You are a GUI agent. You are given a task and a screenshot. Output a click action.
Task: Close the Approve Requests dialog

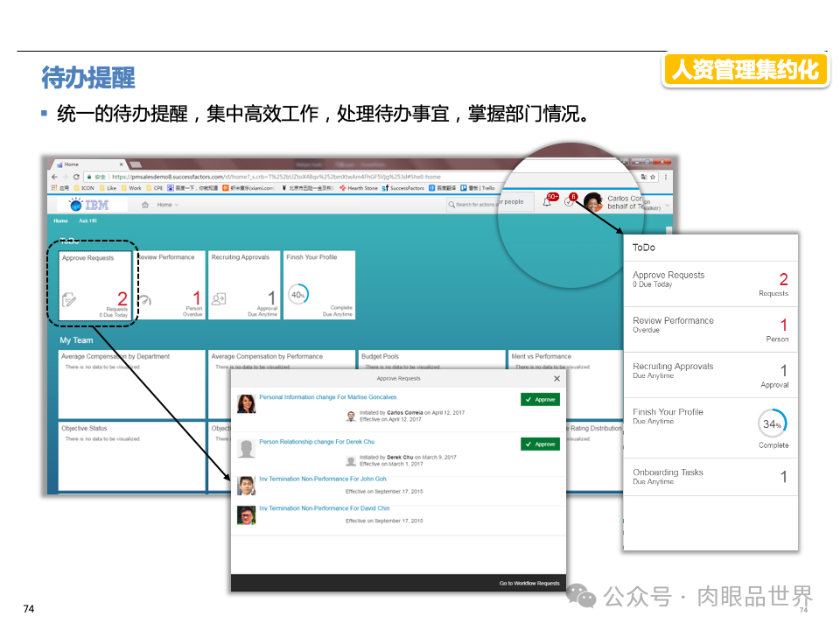(x=556, y=378)
